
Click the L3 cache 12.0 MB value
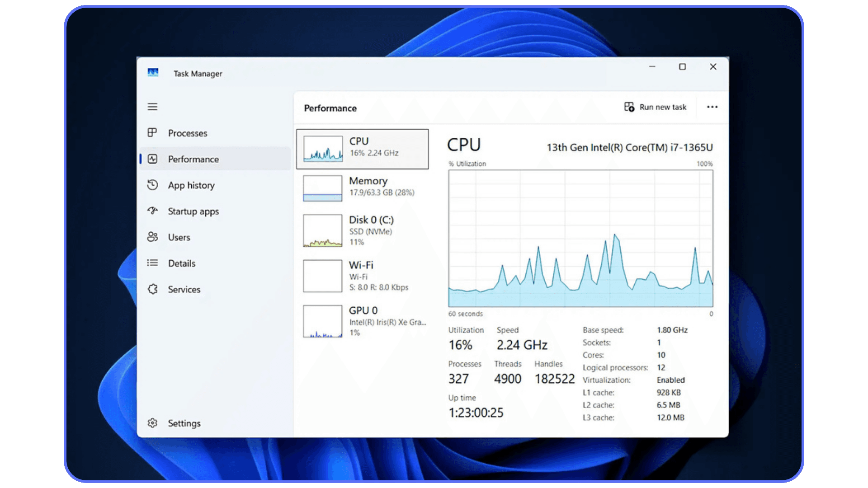click(x=670, y=418)
